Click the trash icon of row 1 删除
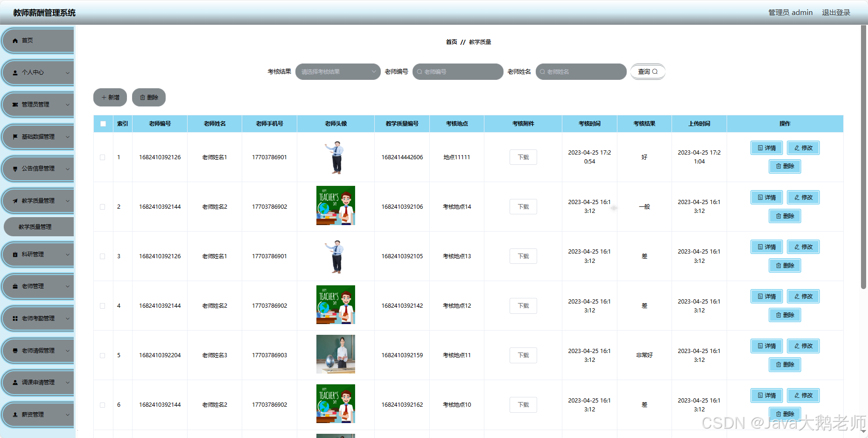The width and height of the screenshot is (868, 438). tap(778, 166)
